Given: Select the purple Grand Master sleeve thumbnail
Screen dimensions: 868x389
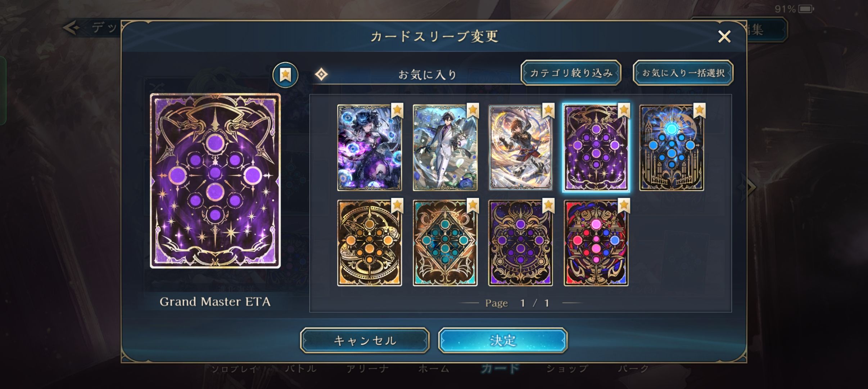Looking at the screenshot, I should point(596,148).
